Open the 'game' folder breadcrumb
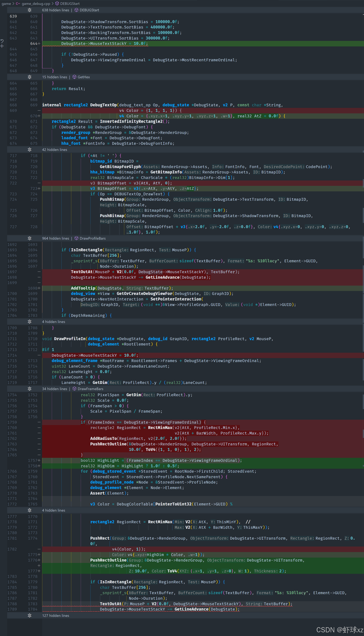 click(6, 4)
